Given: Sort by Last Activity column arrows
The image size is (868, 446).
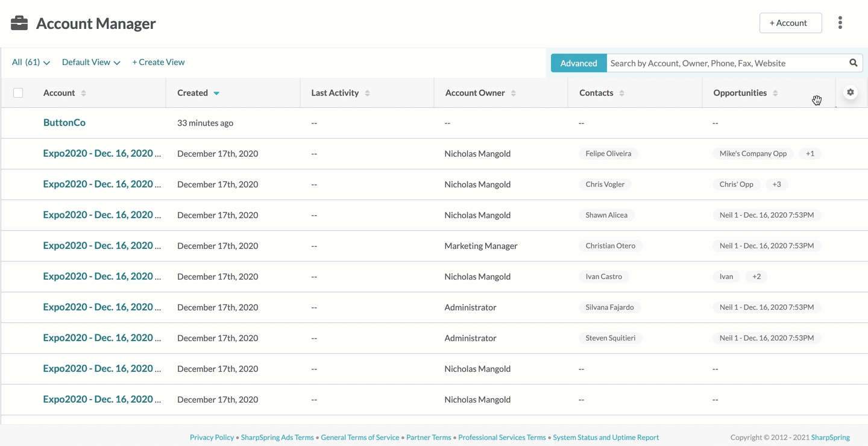Looking at the screenshot, I should [367, 93].
